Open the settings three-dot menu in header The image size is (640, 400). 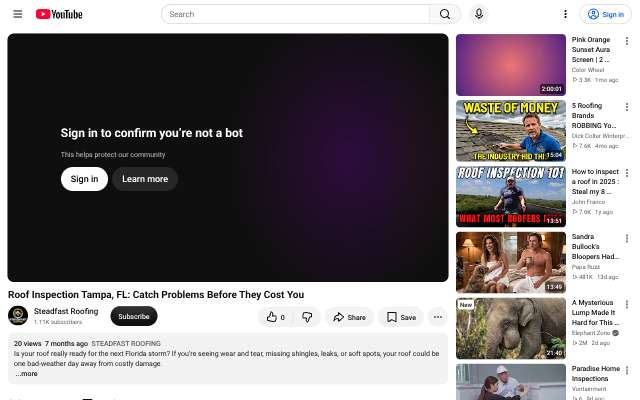565,14
